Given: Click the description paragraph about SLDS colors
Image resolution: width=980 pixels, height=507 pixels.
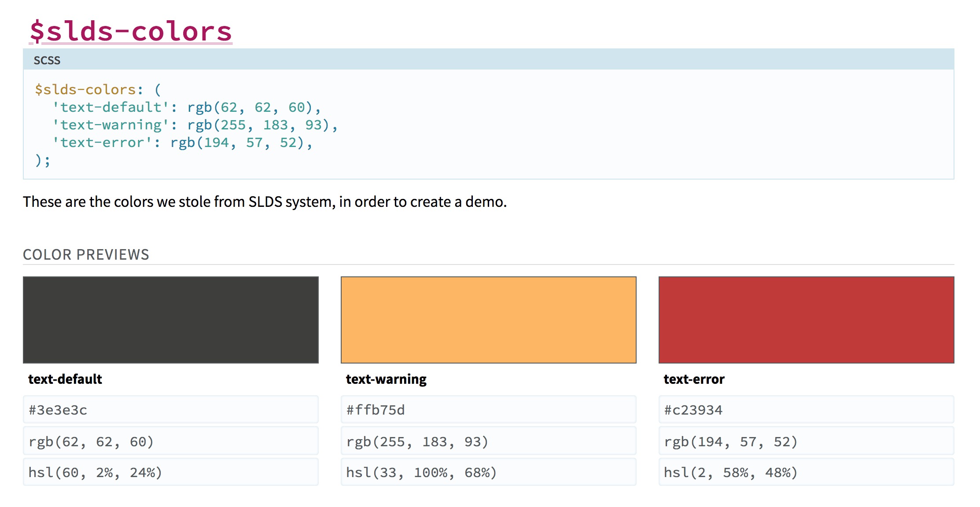Looking at the screenshot, I should tap(265, 202).
